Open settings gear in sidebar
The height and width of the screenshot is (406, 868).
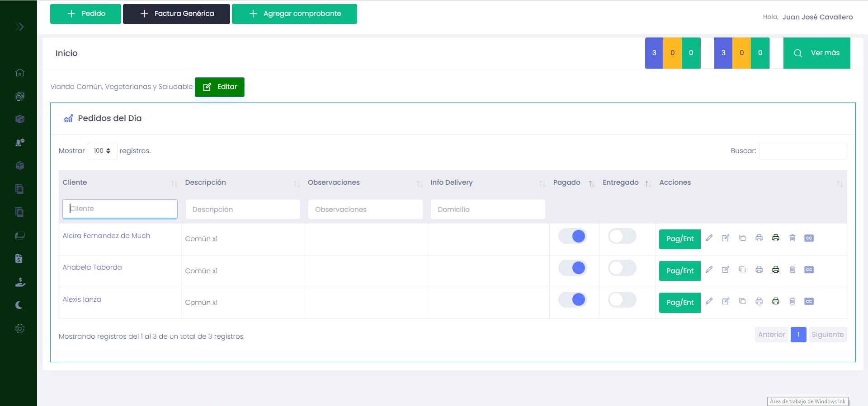[x=19, y=329]
